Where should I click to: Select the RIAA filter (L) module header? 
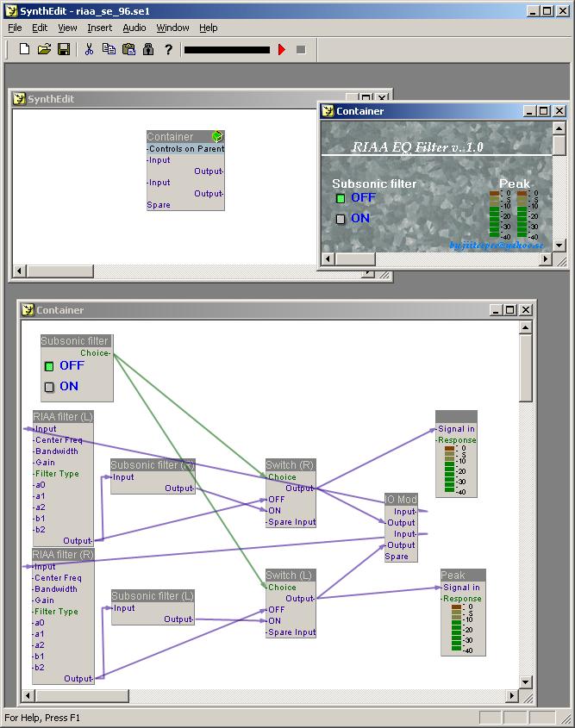pos(63,416)
